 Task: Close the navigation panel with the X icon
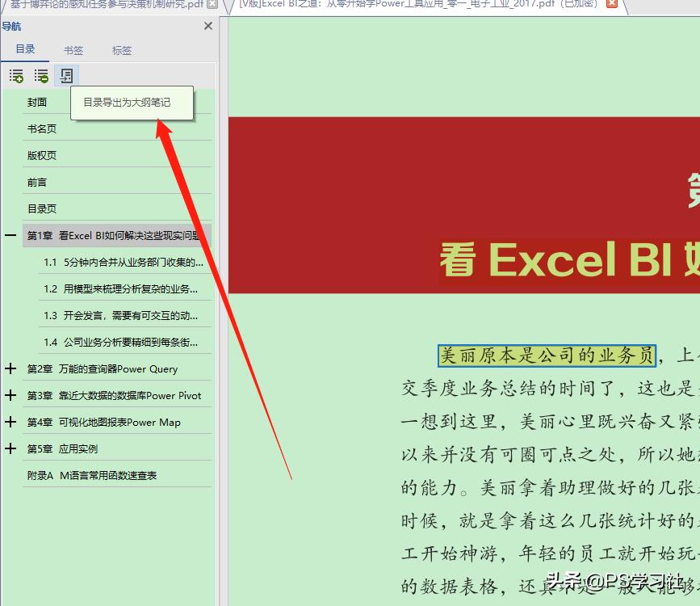(207, 25)
